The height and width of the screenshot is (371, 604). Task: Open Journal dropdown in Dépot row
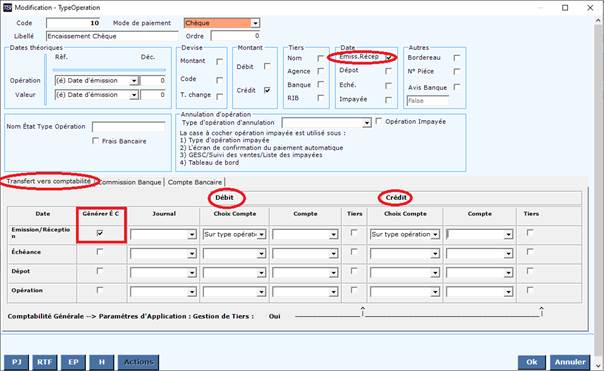192,273
